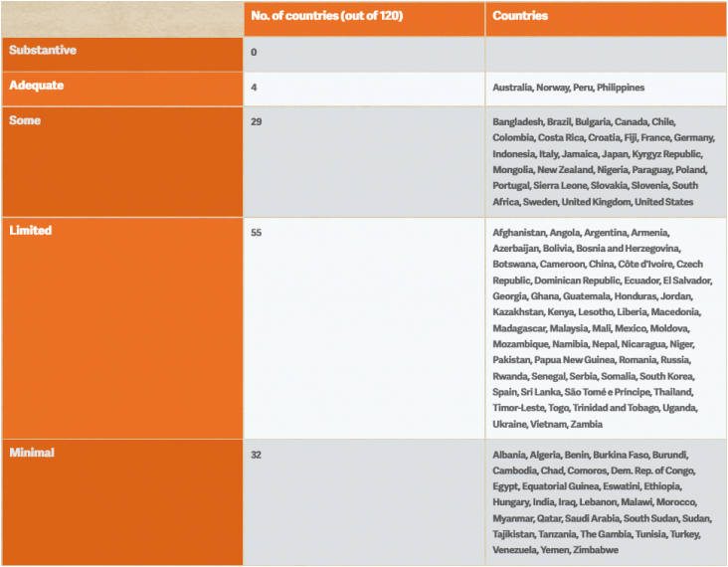The height and width of the screenshot is (567, 728).
Task: Select the 'Adequate' row label
Action: [36, 86]
